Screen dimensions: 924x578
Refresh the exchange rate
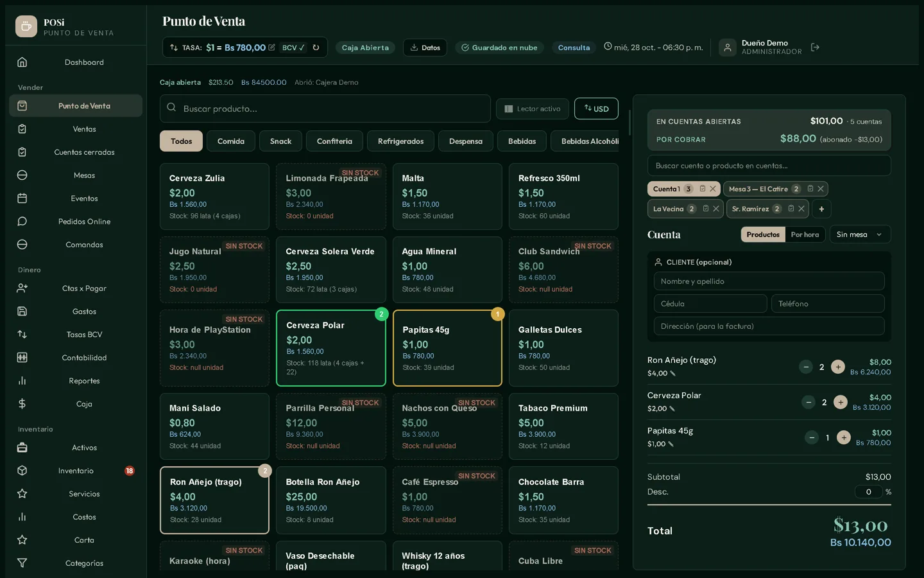tap(316, 48)
